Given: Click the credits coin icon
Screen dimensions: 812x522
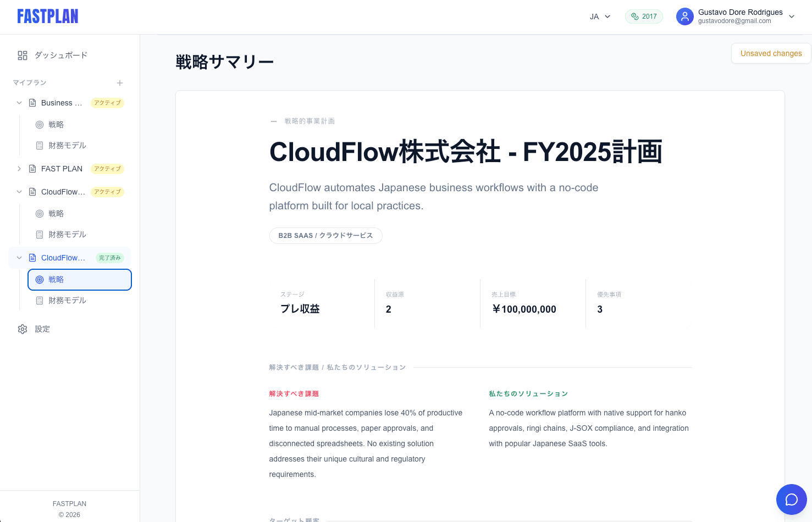Looking at the screenshot, I should (635, 16).
